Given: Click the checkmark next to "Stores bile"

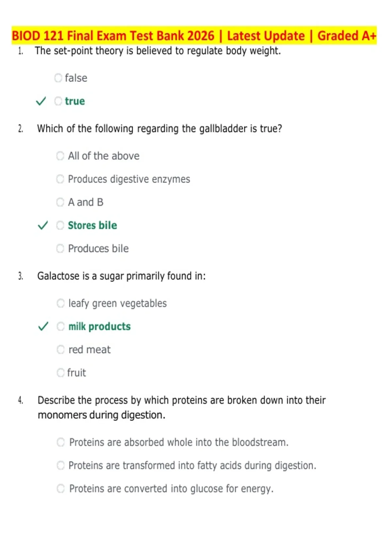Looking at the screenshot, I should point(43,225).
